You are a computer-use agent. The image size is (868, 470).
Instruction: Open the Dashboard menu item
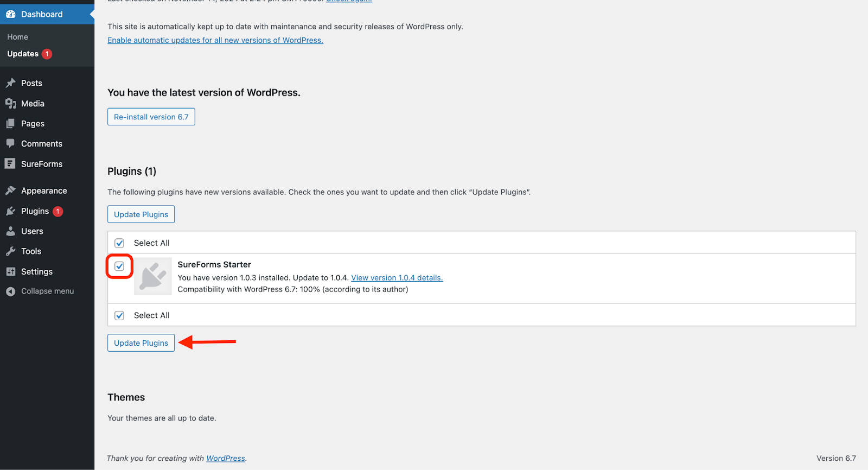click(47, 14)
